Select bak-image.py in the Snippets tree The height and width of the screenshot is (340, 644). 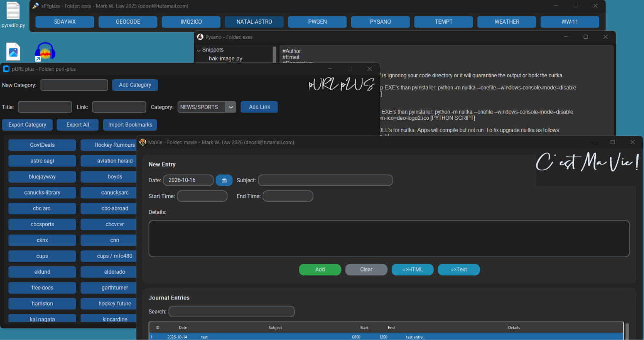point(225,59)
